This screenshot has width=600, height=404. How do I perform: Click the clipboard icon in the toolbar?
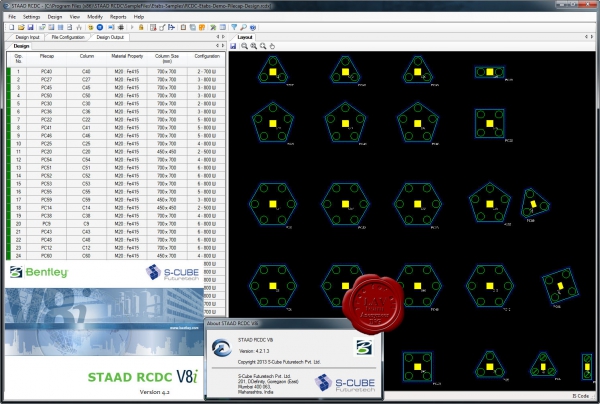(x=183, y=28)
